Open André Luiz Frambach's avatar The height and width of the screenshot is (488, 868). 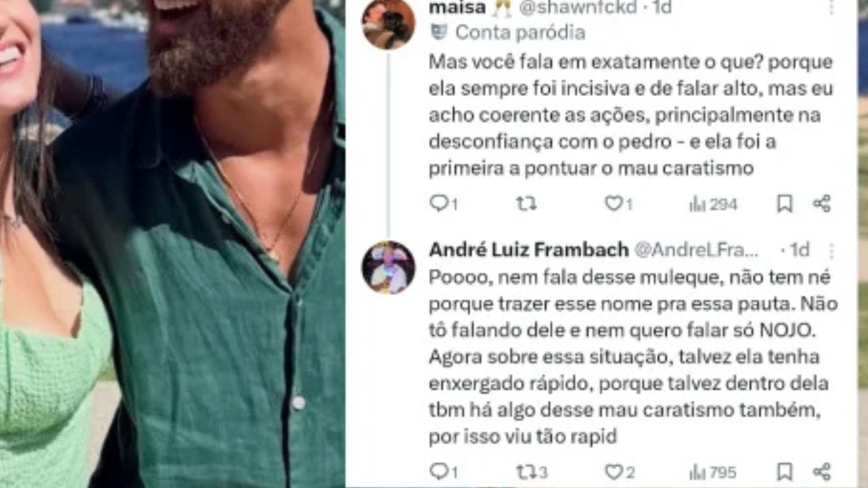(x=388, y=267)
